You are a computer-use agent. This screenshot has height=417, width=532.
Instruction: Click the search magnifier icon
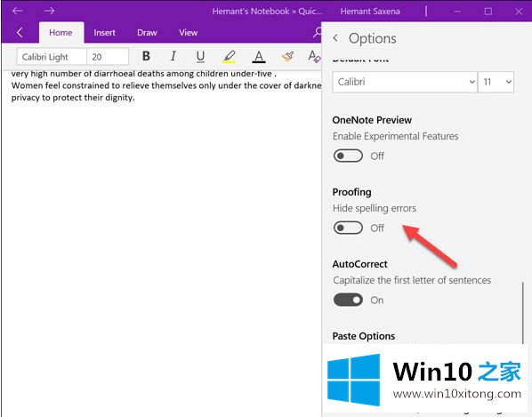tap(318, 32)
